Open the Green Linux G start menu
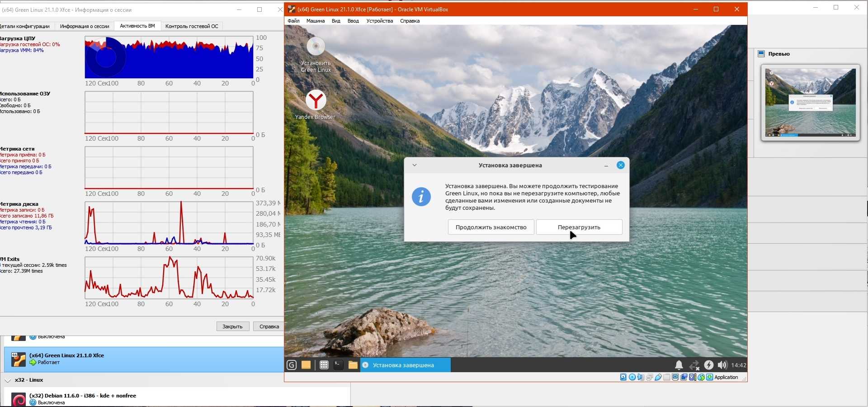 click(x=292, y=365)
